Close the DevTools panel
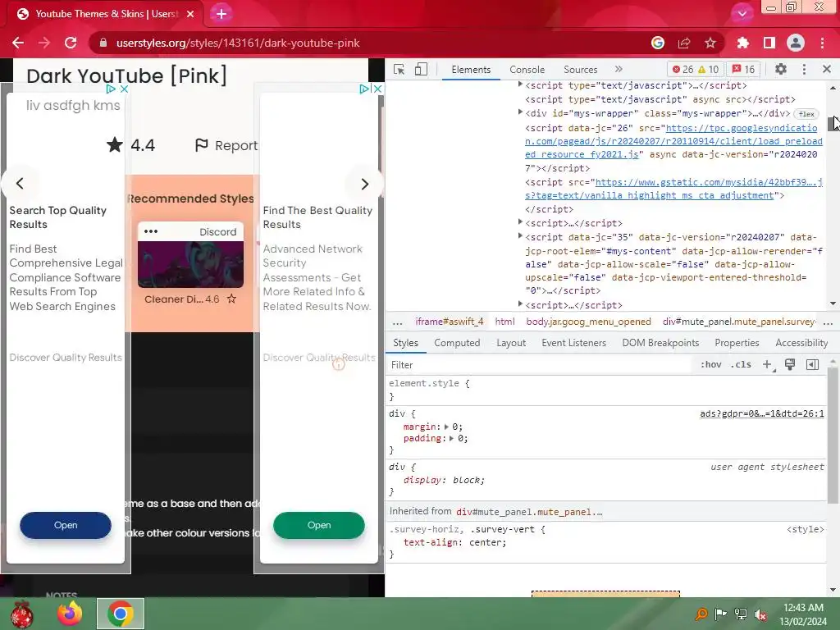The image size is (840, 630). pyautogui.click(x=827, y=69)
